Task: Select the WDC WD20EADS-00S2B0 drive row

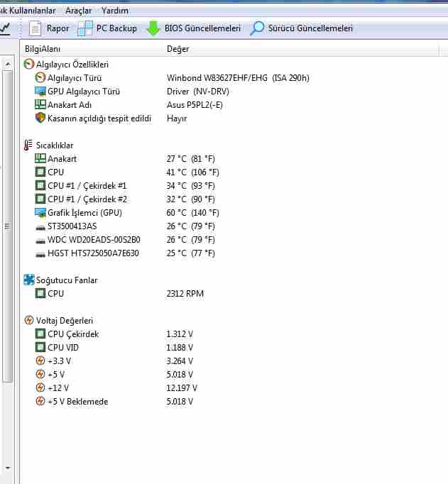Action: 93,240
